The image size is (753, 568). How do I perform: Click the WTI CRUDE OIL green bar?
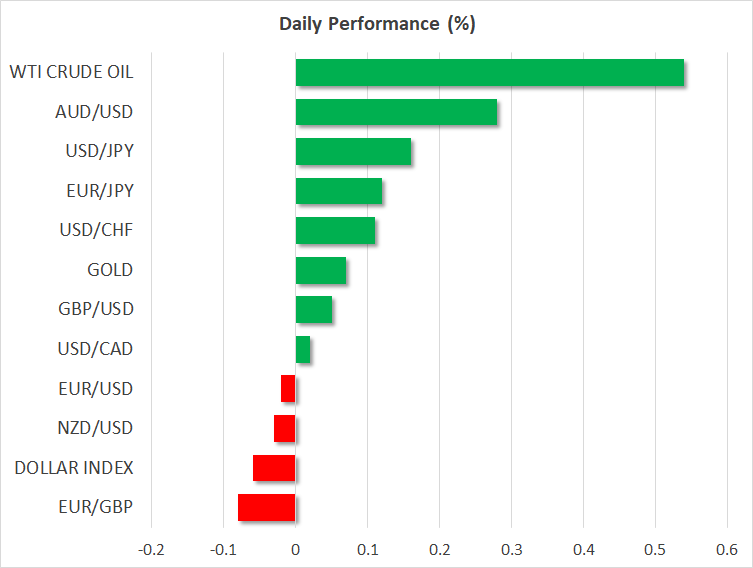tap(490, 73)
